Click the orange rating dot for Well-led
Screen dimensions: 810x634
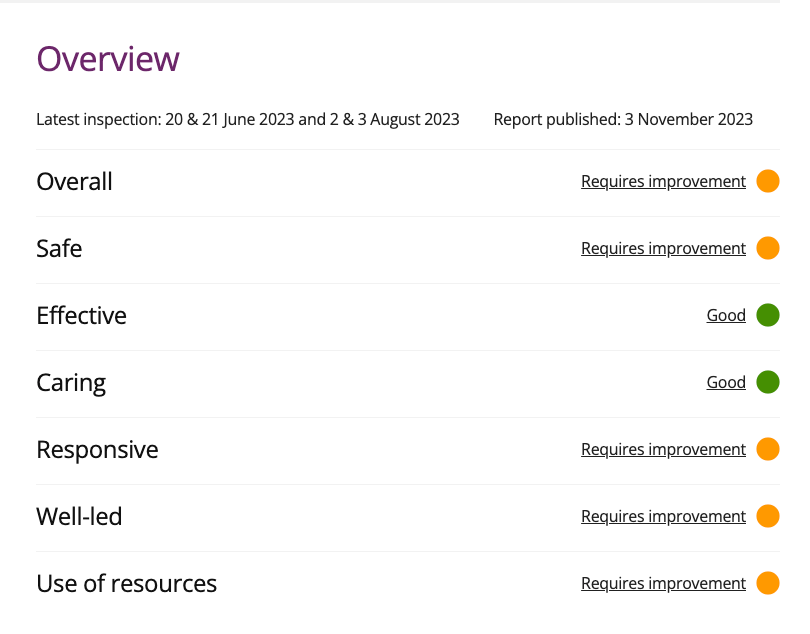[x=767, y=516]
